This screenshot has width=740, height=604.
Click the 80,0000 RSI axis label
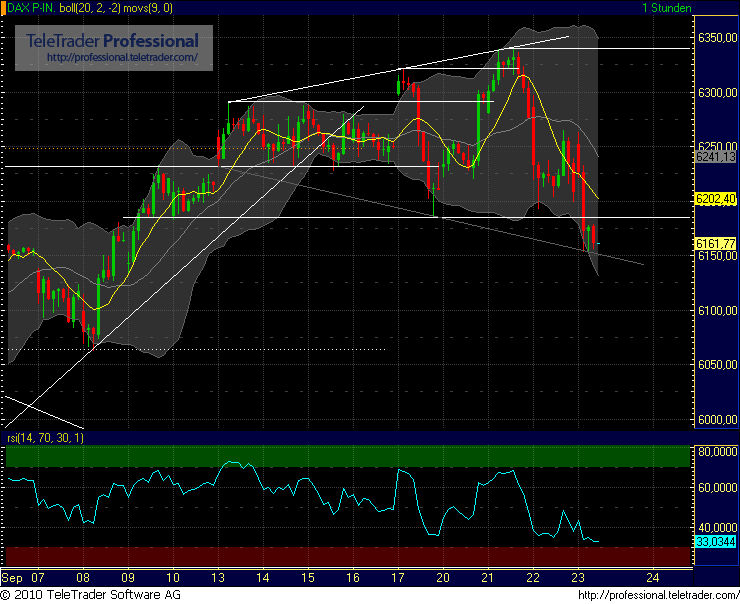click(x=717, y=452)
